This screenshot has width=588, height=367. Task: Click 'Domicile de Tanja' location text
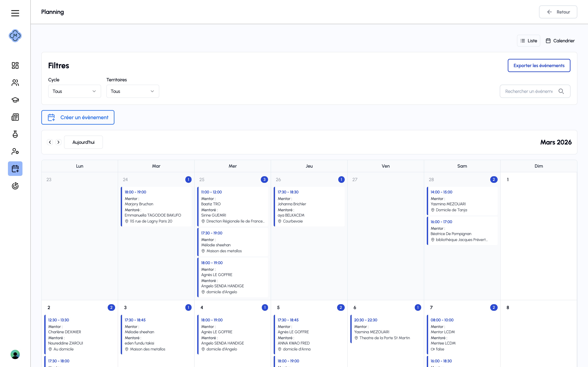pos(451,210)
